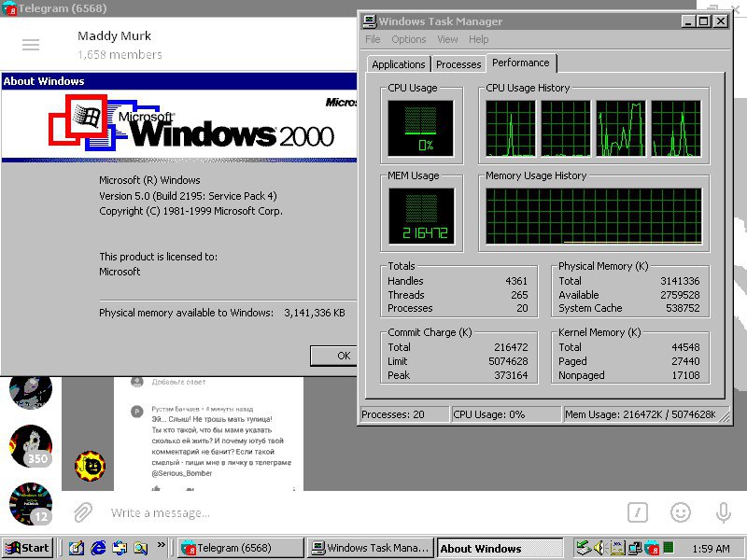Click Physical Memory Available 2759528
The width and height of the screenshot is (747, 560).
[x=680, y=295]
